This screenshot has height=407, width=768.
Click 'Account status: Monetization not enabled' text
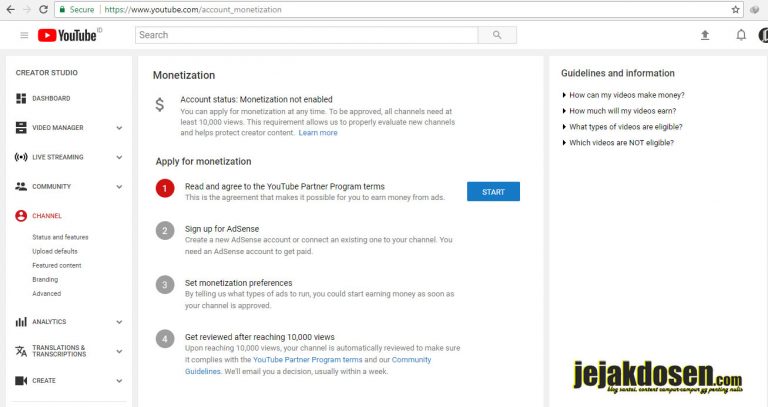coord(256,99)
